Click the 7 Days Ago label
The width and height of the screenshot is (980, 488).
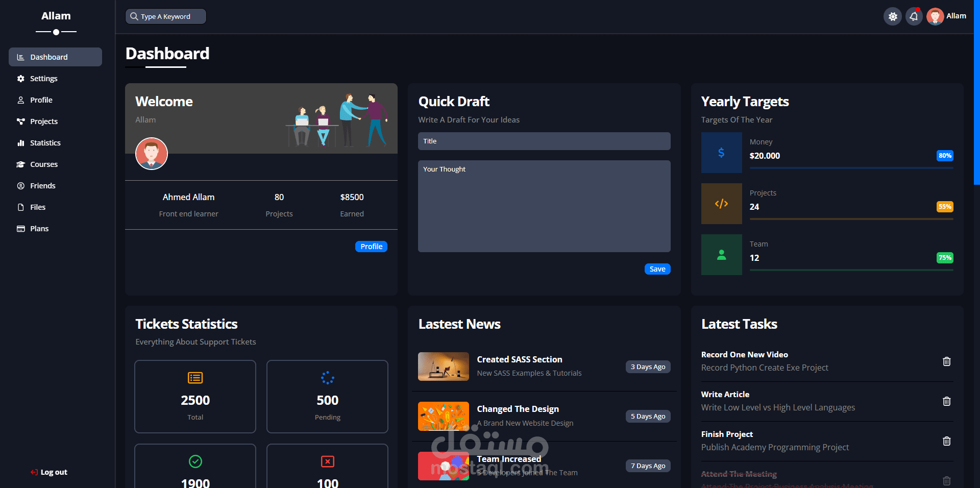[x=648, y=466]
